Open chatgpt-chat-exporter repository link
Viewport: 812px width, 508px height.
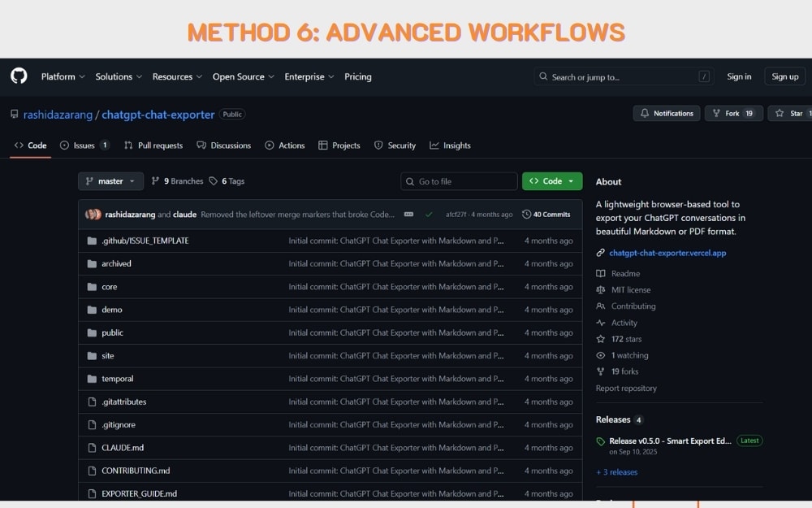click(158, 115)
